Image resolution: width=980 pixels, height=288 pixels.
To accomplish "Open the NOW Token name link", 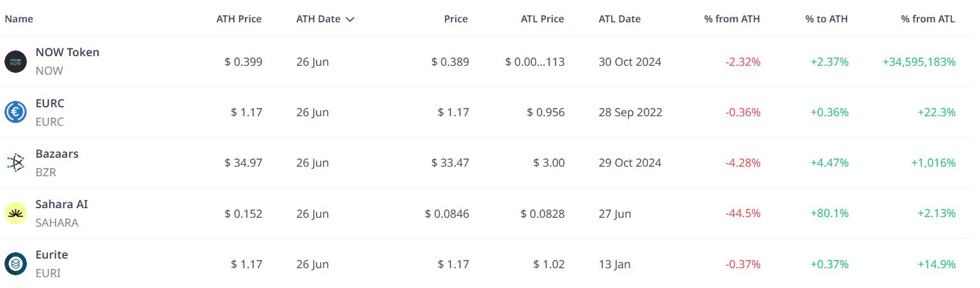I will coord(67,52).
